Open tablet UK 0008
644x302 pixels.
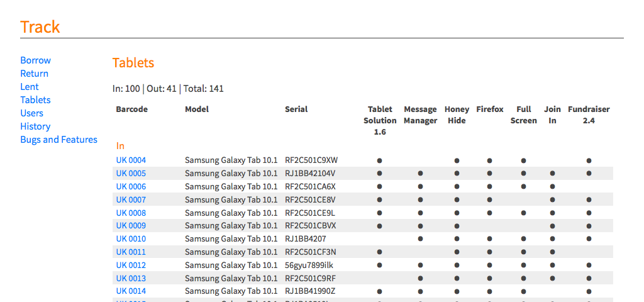[131, 213]
